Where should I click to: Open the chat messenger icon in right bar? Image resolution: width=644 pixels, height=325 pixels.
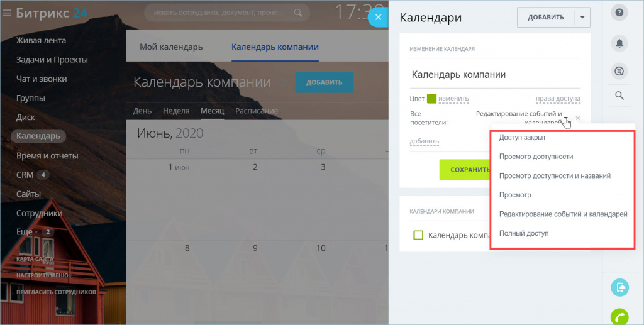point(619,71)
